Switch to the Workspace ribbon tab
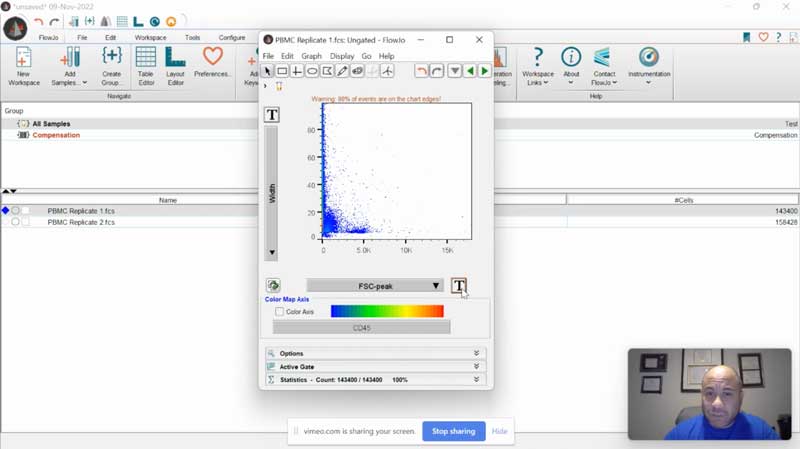Viewport: 800px width, 449px height. (151, 37)
